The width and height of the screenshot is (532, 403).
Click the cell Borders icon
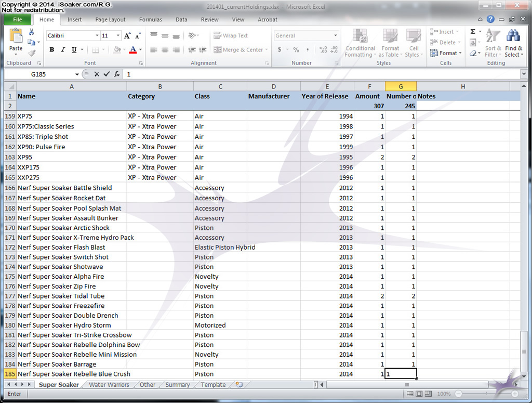click(x=96, y=49)
